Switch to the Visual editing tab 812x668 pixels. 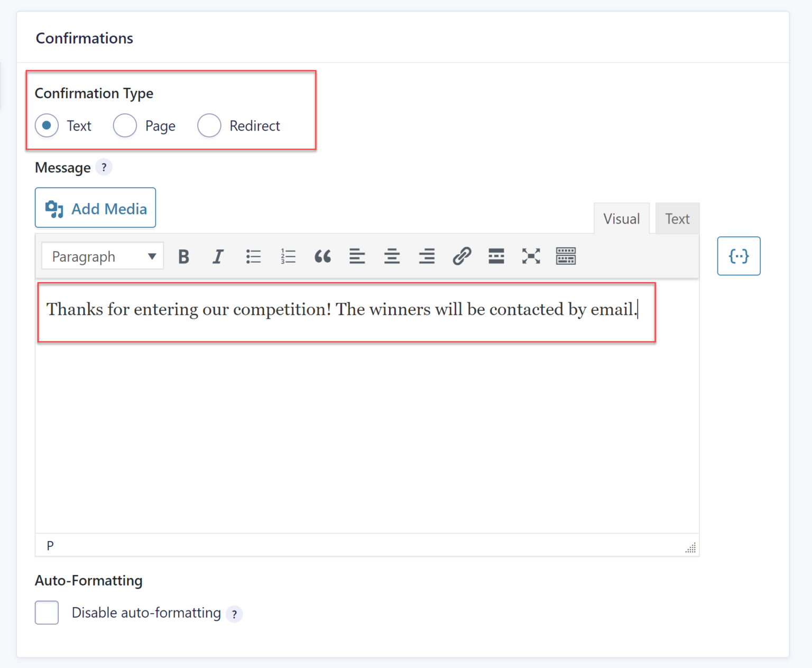622,218
